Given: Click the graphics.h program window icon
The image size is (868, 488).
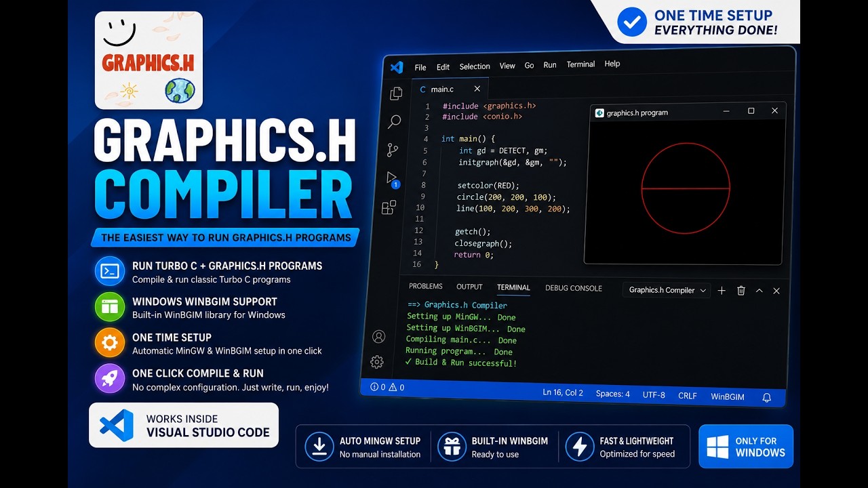Looking at the screenshot, I should (599, 113).
